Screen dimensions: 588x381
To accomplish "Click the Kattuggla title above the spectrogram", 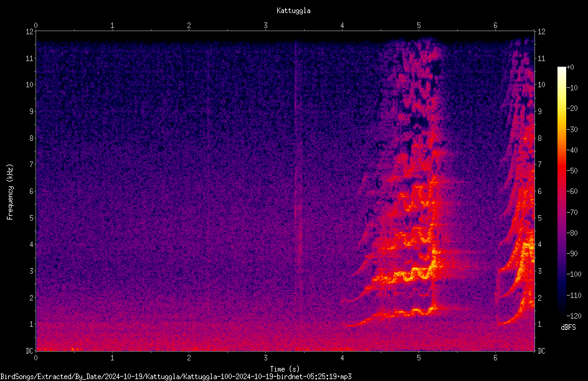I will coord(293,11).
